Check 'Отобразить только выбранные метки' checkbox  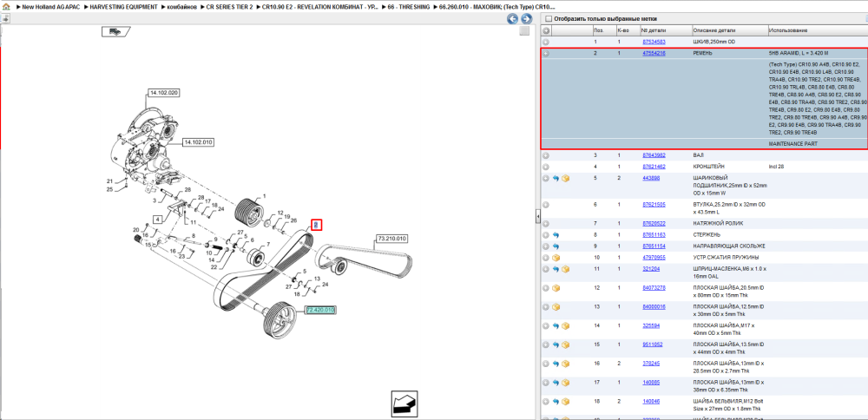(548, 19)
